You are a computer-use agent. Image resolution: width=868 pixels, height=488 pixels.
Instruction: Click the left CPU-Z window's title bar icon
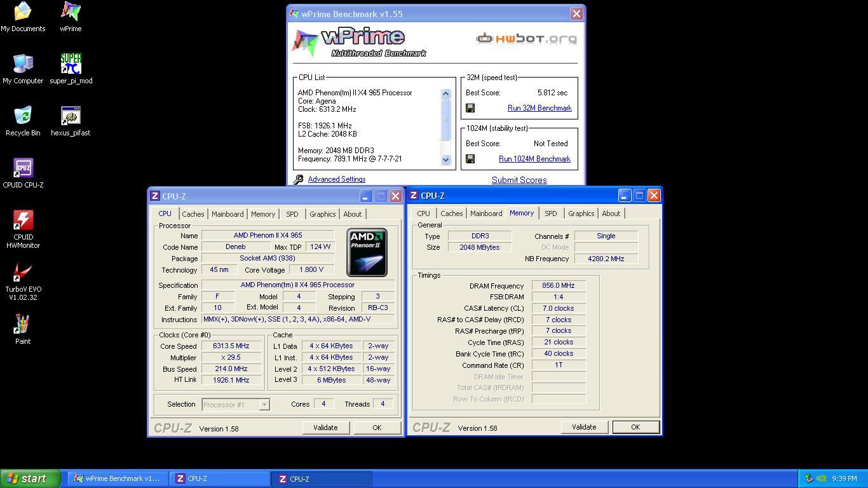click(155, 196)
